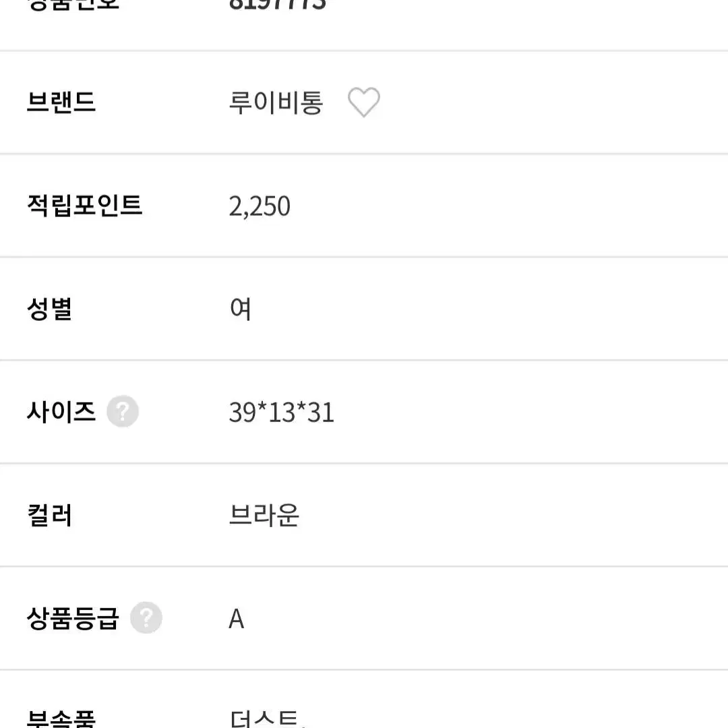Tap the heart icon beside 루이비통

364,102
